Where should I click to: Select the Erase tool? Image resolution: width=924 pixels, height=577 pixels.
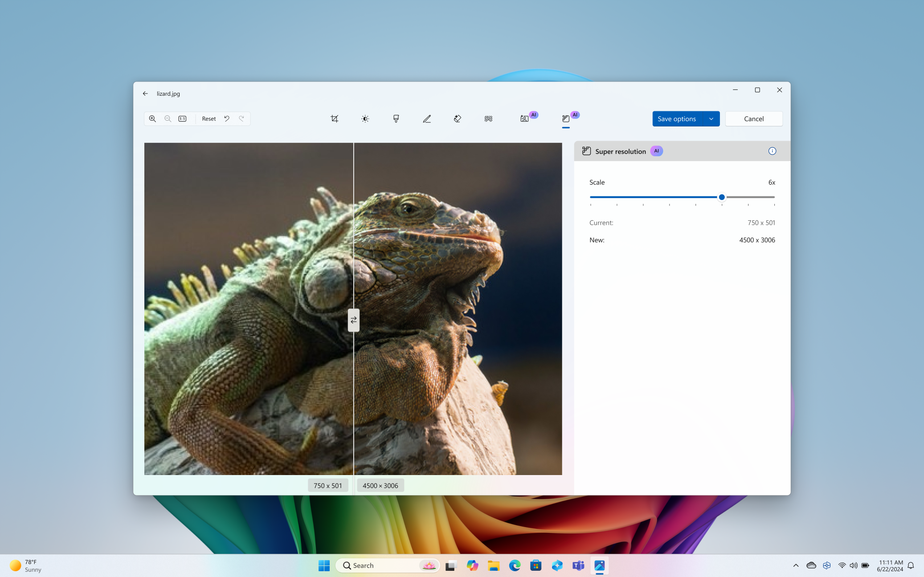click(458, 118)
